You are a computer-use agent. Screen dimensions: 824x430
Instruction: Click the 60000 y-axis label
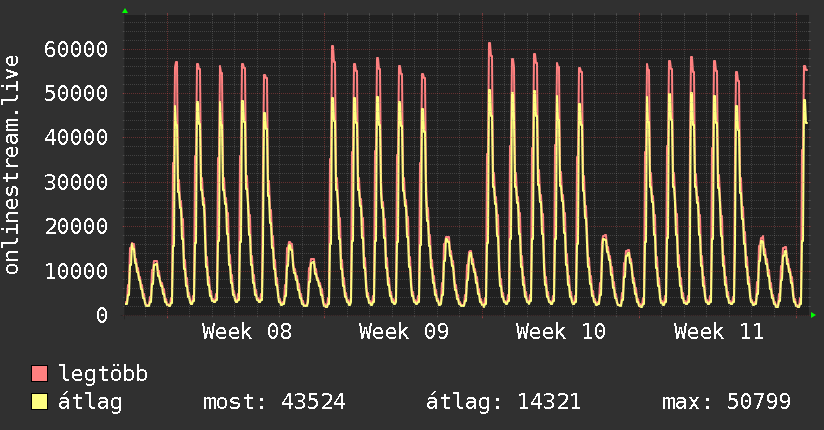pyautogui.click(x=76, y=49)
